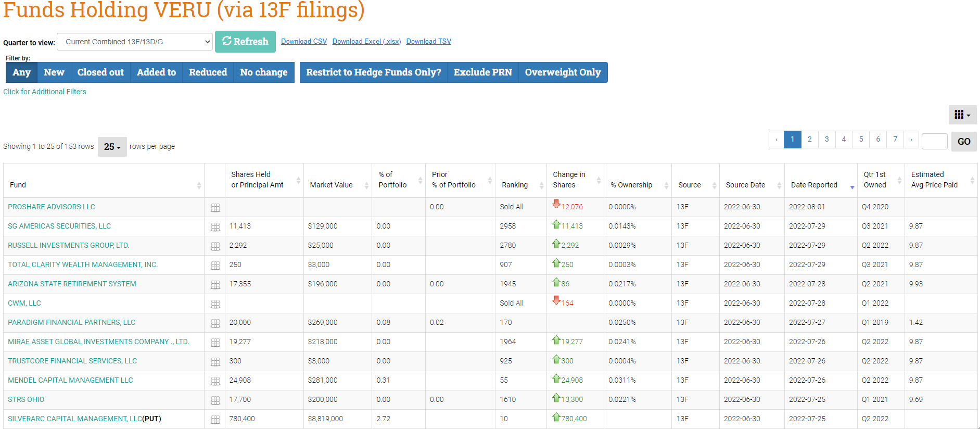Click the Refresh button

[245, 42]
